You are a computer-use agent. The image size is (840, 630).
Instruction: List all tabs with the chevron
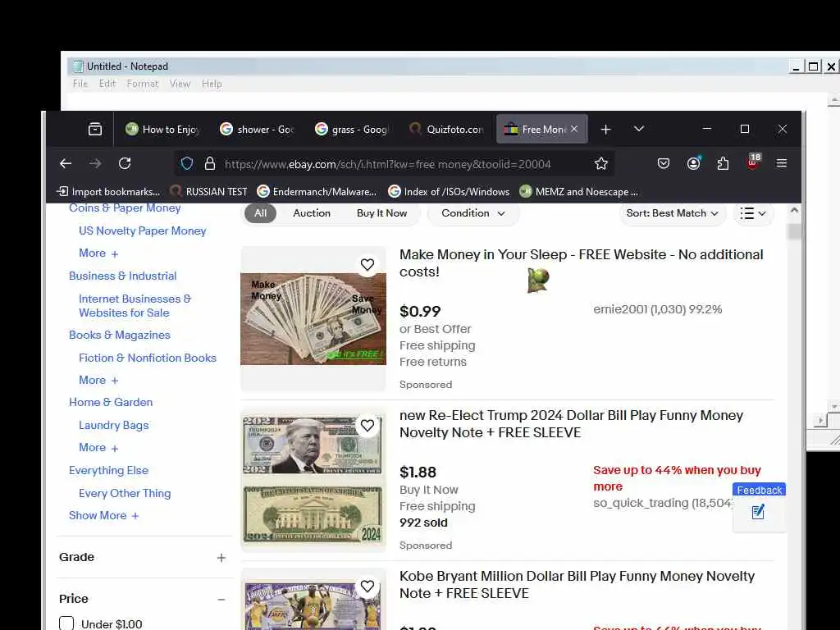point(638,129)
